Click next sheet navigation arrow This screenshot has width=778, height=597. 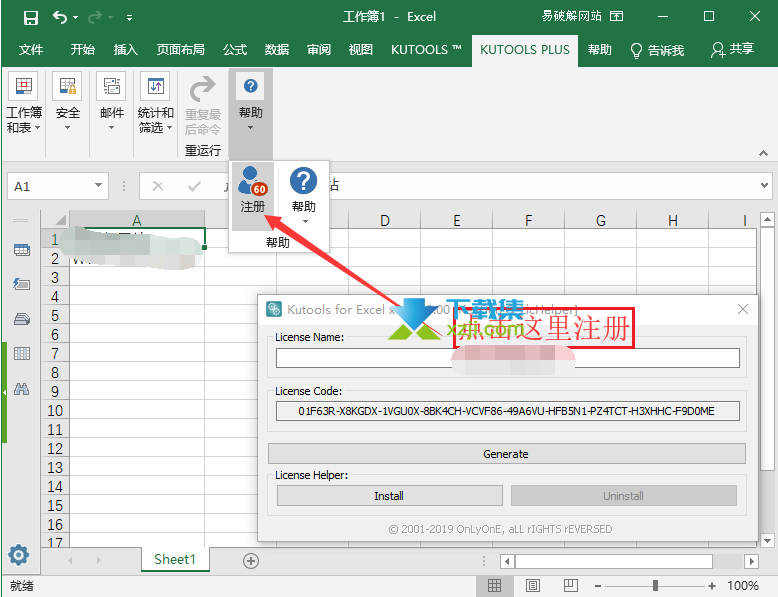coord(99,560)
